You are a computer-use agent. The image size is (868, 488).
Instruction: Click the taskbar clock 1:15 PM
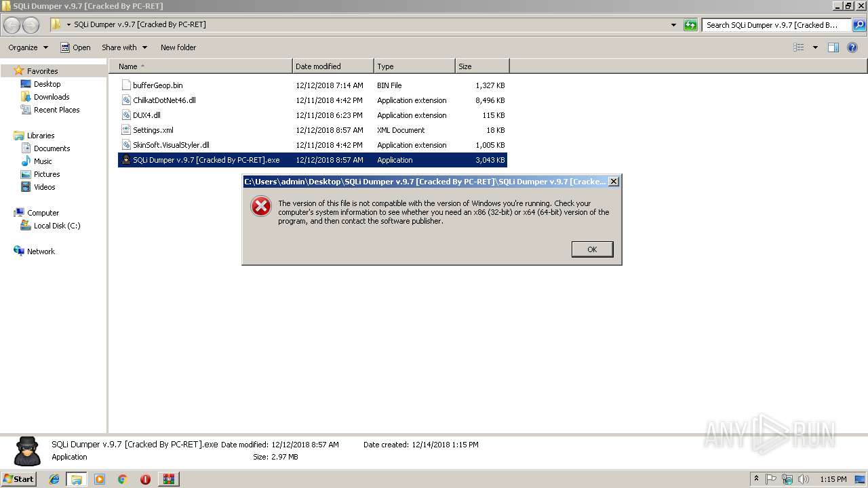[x=833, y=479]
